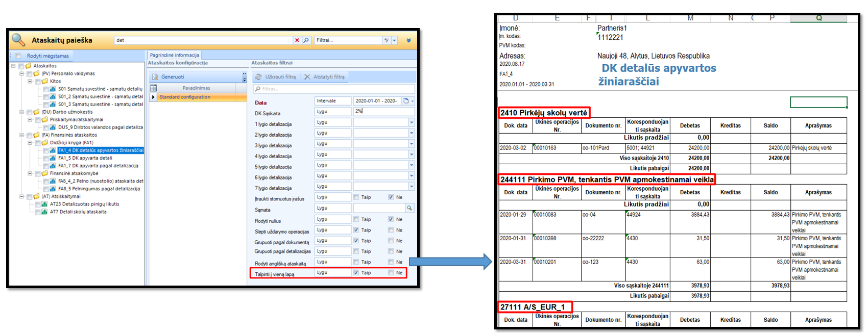This screenshot has height=333, width=868.
Task: Click the red X to clear search text
Action: pos(297,40)
